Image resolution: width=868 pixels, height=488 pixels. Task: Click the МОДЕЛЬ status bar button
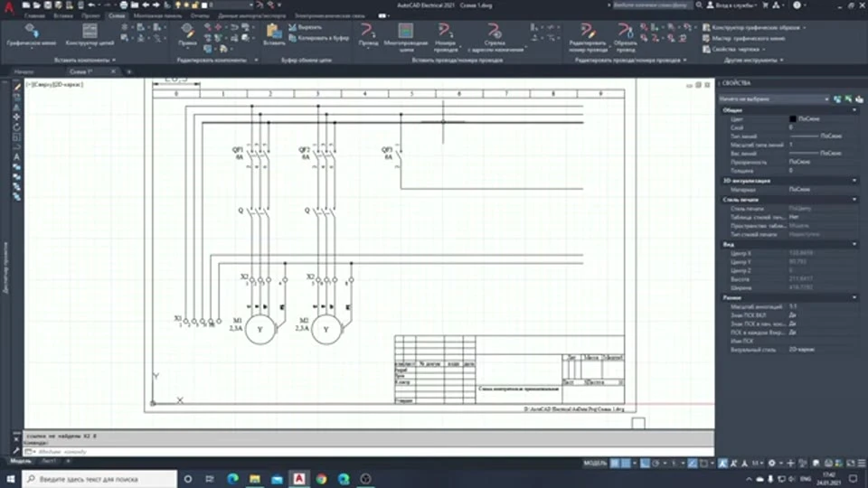coord(595,463)
